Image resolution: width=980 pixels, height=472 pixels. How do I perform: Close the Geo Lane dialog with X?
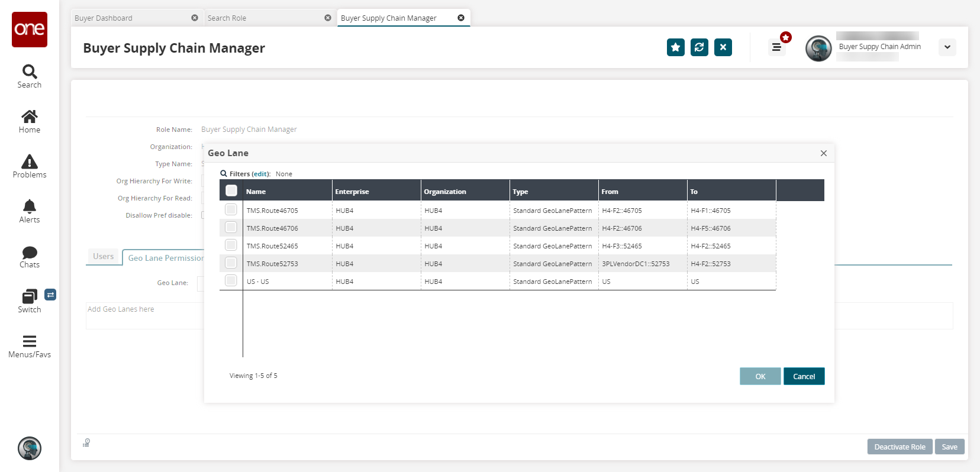click(x=823, y=153)
